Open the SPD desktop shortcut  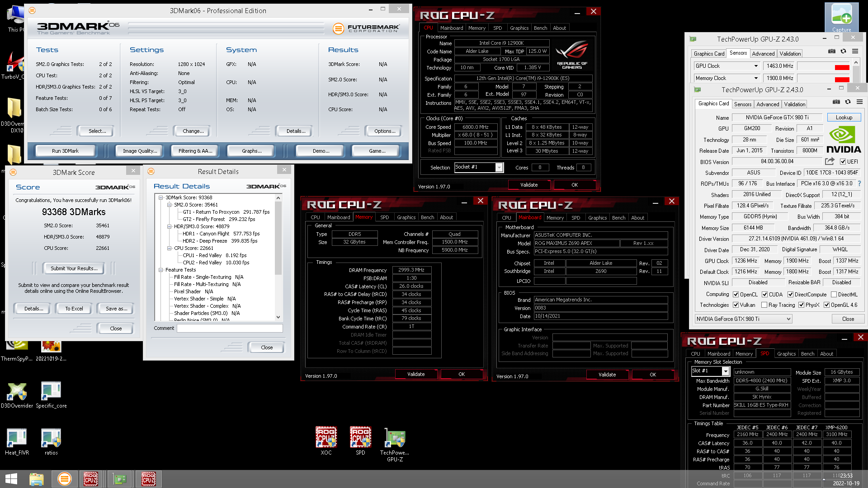[360, 441]
